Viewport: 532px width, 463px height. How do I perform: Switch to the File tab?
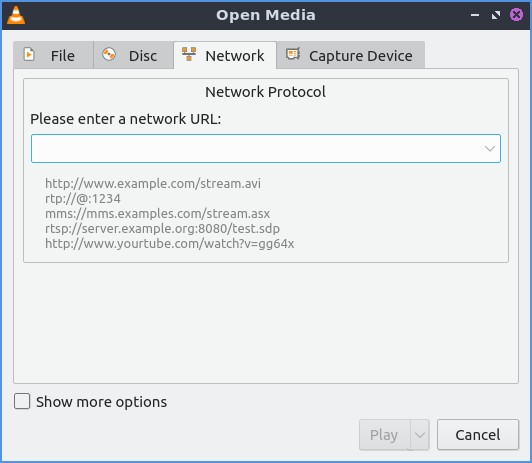click(53, 55)
